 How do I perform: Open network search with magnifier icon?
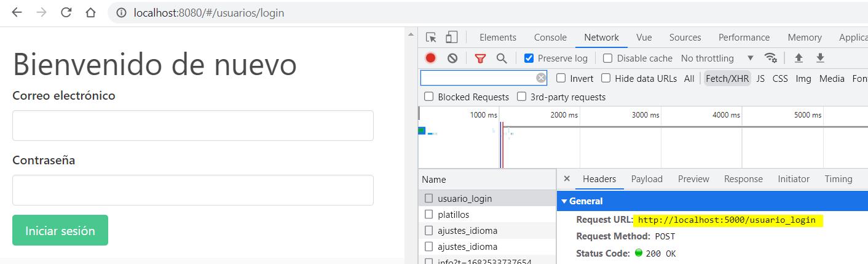(502, 58)
